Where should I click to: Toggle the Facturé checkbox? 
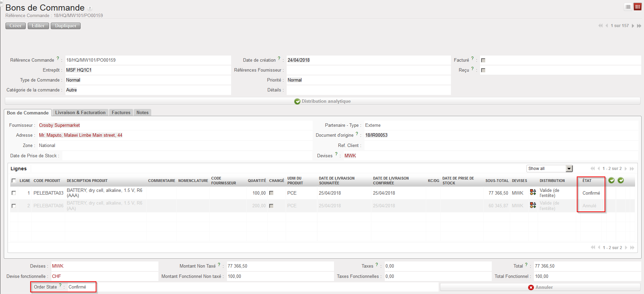pyautogui.click(x=483, y=60)
